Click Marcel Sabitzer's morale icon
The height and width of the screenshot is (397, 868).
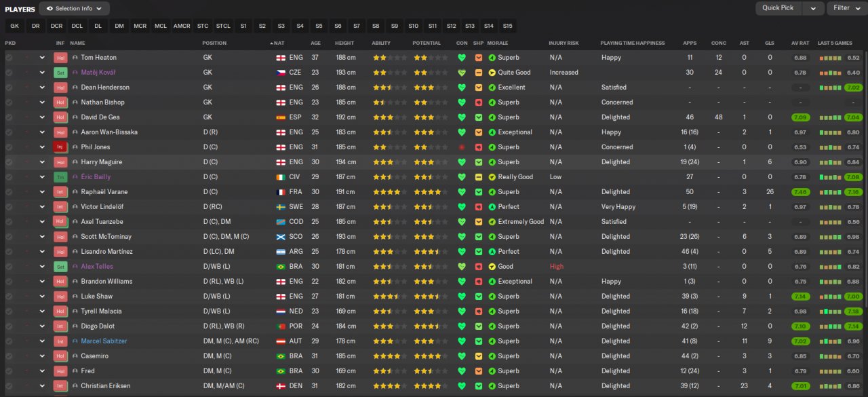tap(492, 341)
